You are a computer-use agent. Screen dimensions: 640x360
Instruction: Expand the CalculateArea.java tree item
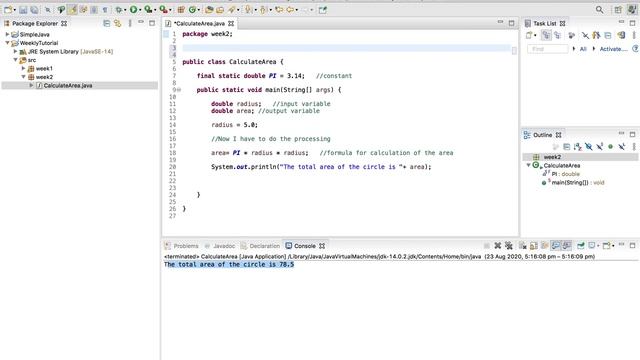31,85
